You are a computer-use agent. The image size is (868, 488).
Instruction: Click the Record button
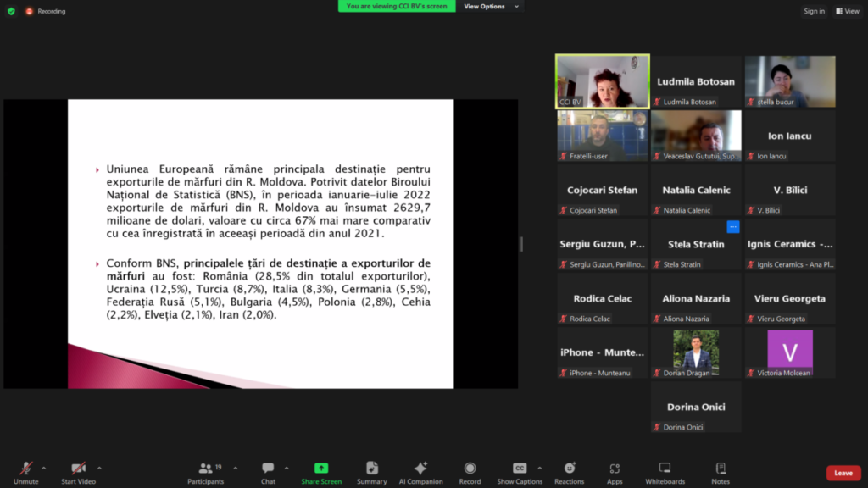coord(470,473)
